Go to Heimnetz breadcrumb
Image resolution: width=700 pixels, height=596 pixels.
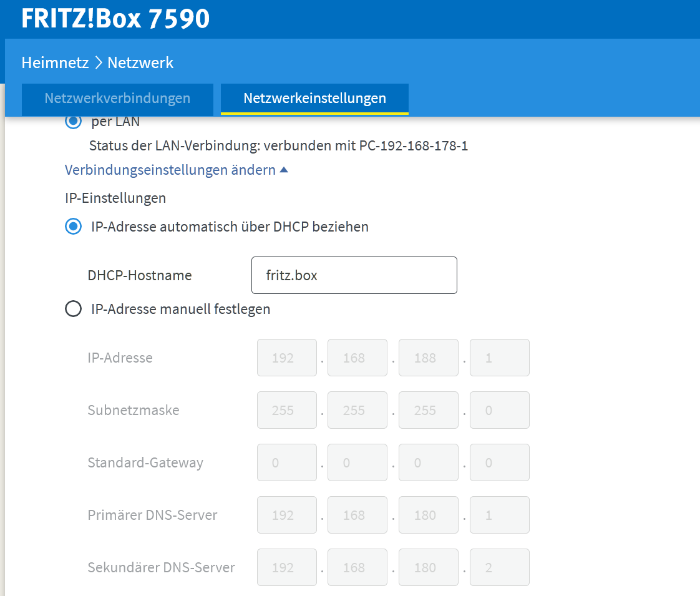[x=56, y=62]
